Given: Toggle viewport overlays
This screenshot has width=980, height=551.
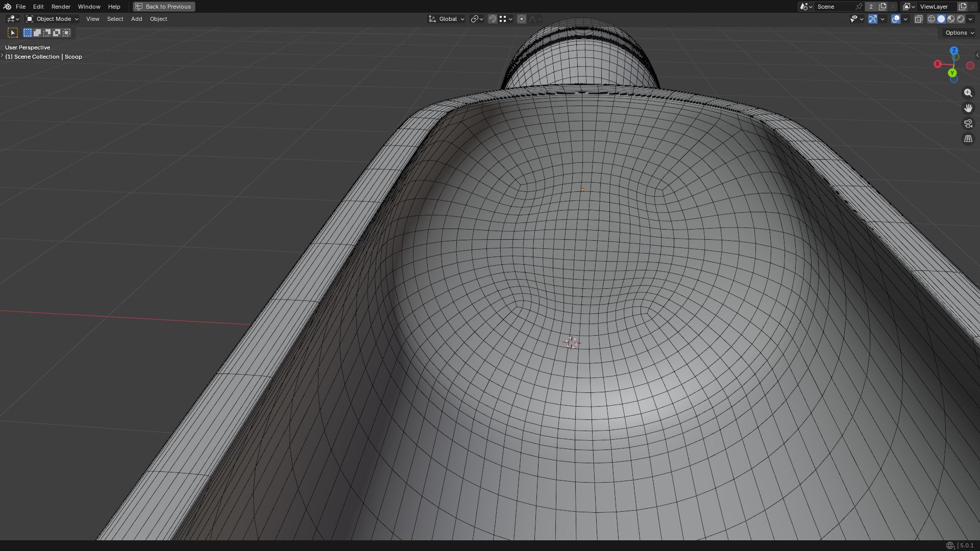Looking at the screenshot, I should 896,19.
